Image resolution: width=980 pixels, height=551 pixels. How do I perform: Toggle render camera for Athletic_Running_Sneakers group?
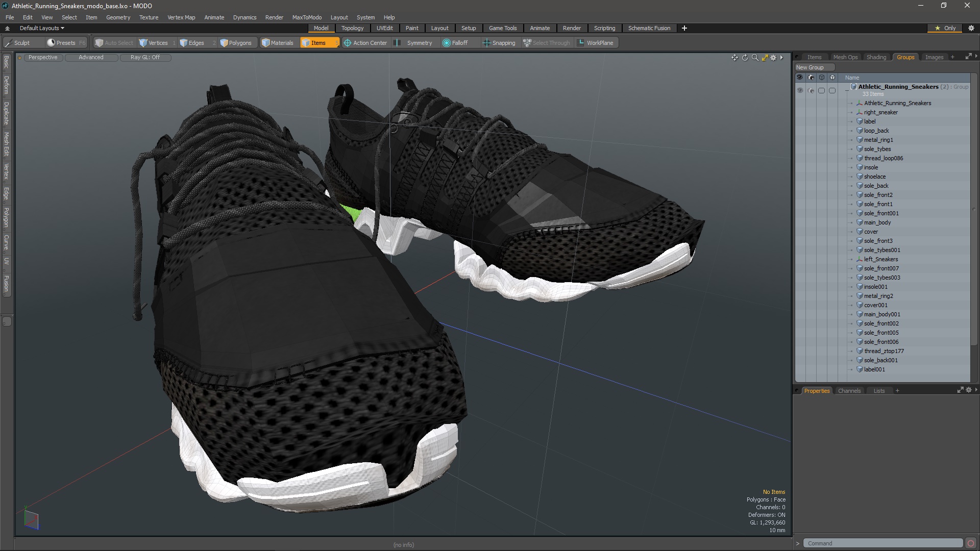[x=811, y=90]
